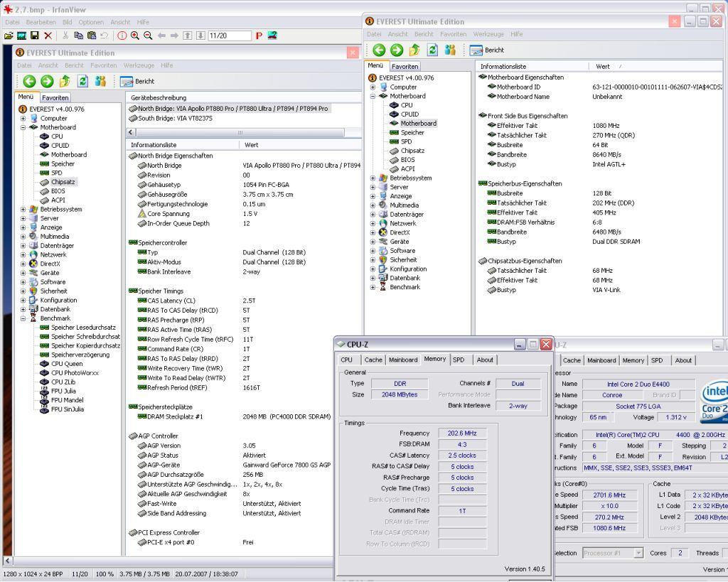Click IrfanView's zoom in magnifier
The width and height of the screenshot is (728, 582).
pyautogui.click(x=134, y=36)
